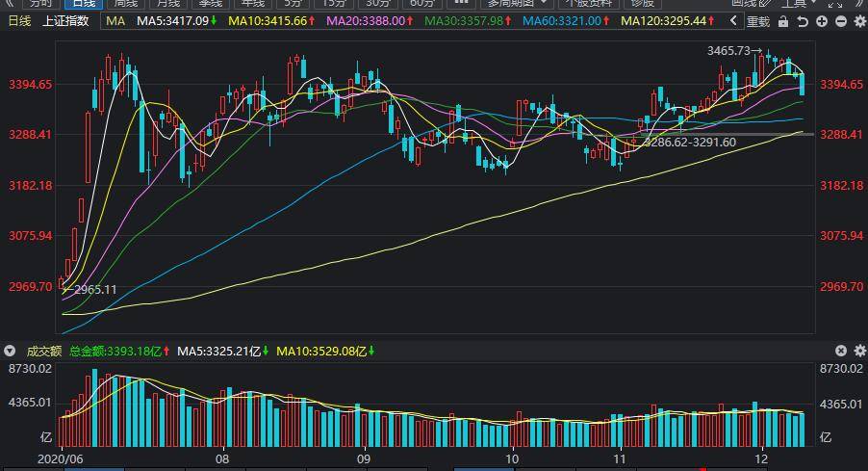Screen dimensions: 868x471
Task: Select the MA5 moving average value
Action: (175, 20)
